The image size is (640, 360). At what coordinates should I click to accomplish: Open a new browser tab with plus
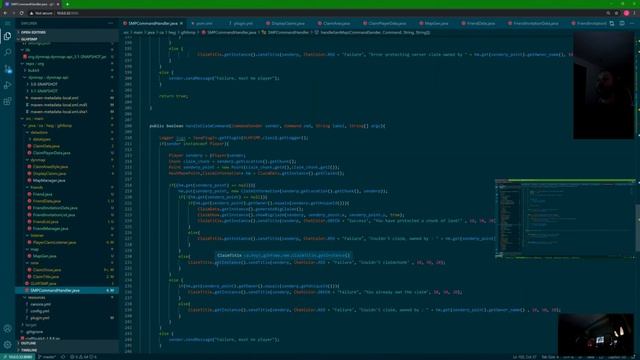(x=67, y=4)
